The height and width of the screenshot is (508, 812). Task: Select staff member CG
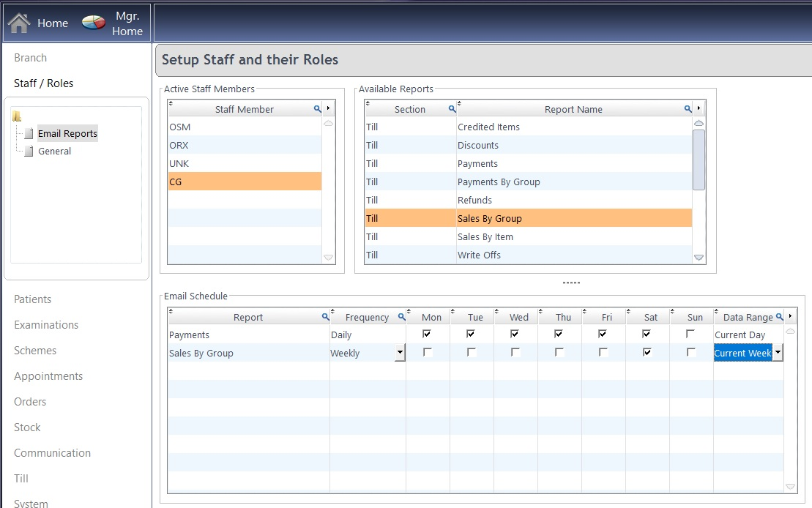(245, 182)
